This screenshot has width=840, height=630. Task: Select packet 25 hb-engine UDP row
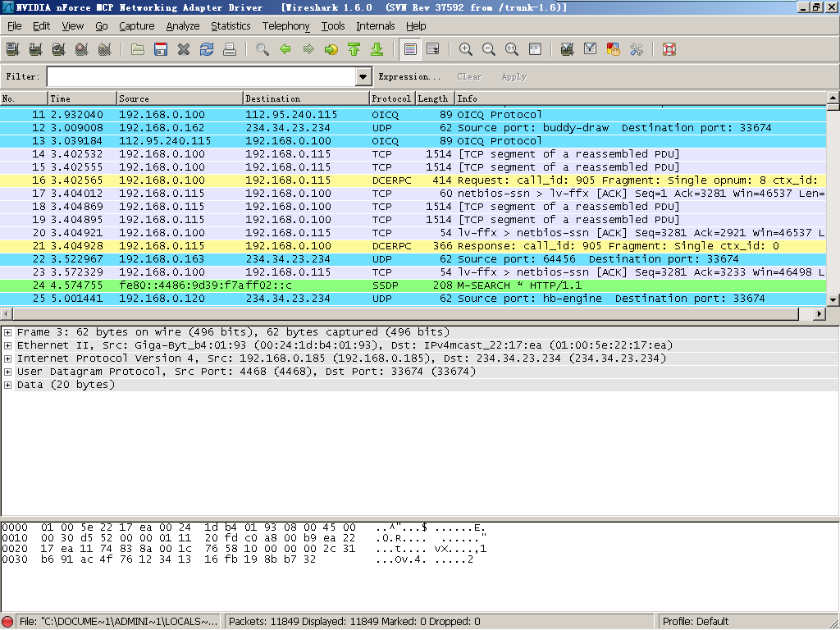click(413, 299)
